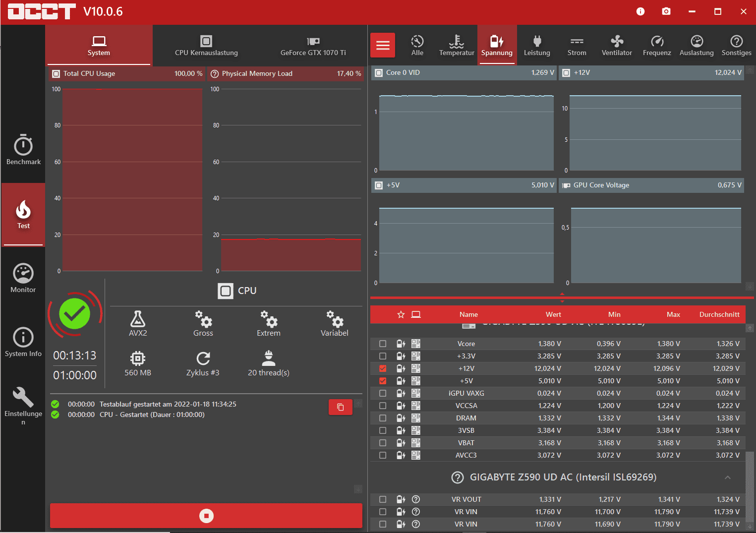
Task: Open the Benchmark section
Action: pyautogui.click(x=23, y=150)
